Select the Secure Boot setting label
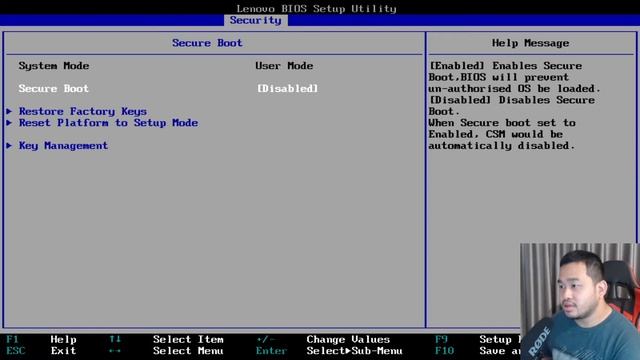This screenshot has width=640, height=360. [53, 89]
